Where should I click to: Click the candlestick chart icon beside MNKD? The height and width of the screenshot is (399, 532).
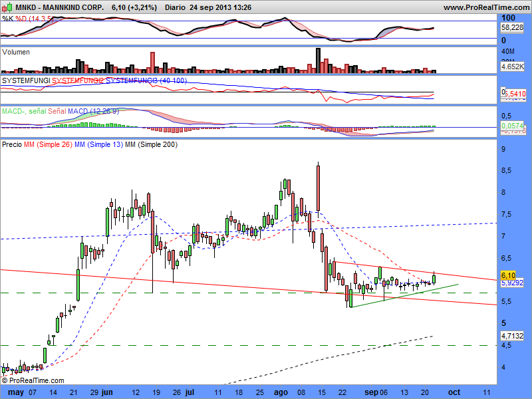7,7
